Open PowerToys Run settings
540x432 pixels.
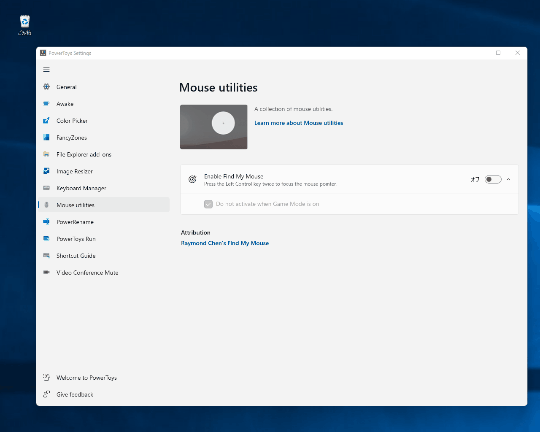[x=104, y=238]
